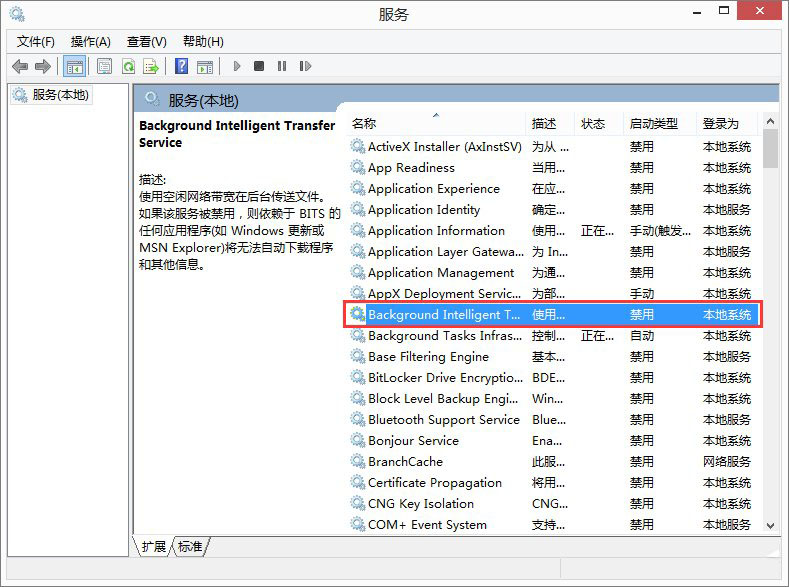The width and height of the screenshot is (789, 587).
Task: Select Application Management service
Action: (441, 273)
